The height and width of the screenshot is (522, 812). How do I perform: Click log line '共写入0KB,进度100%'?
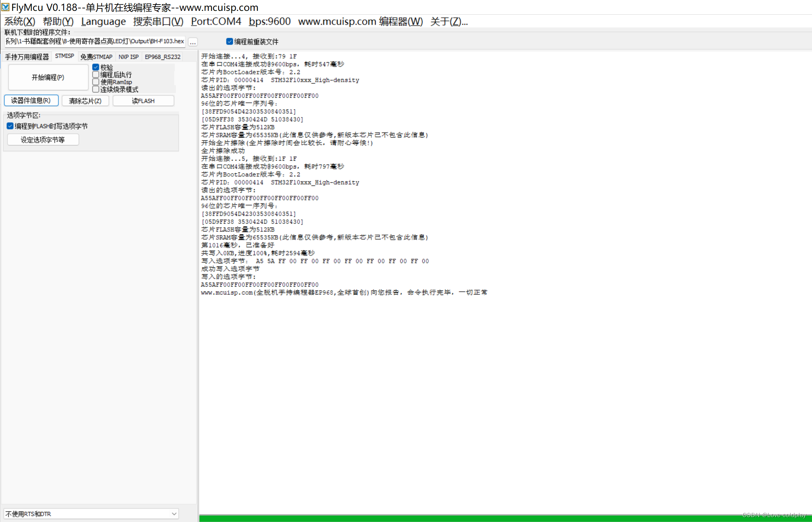pos(258,253)
